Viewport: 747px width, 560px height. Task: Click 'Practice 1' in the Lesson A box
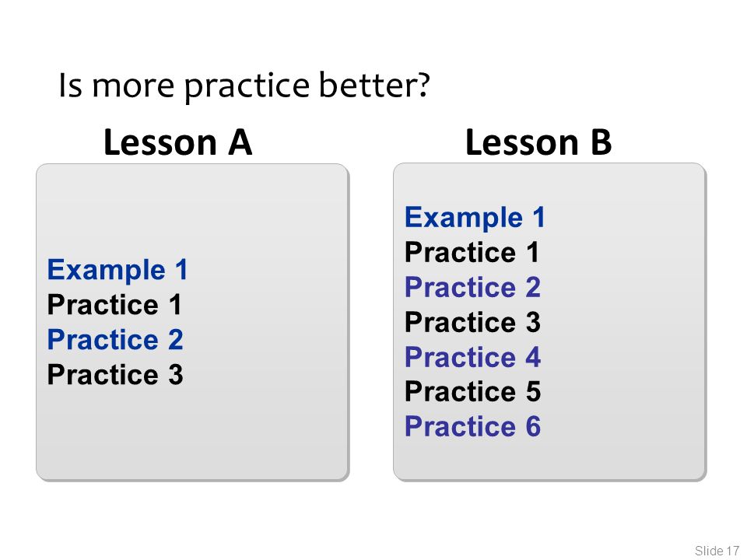tap(114, 305)
